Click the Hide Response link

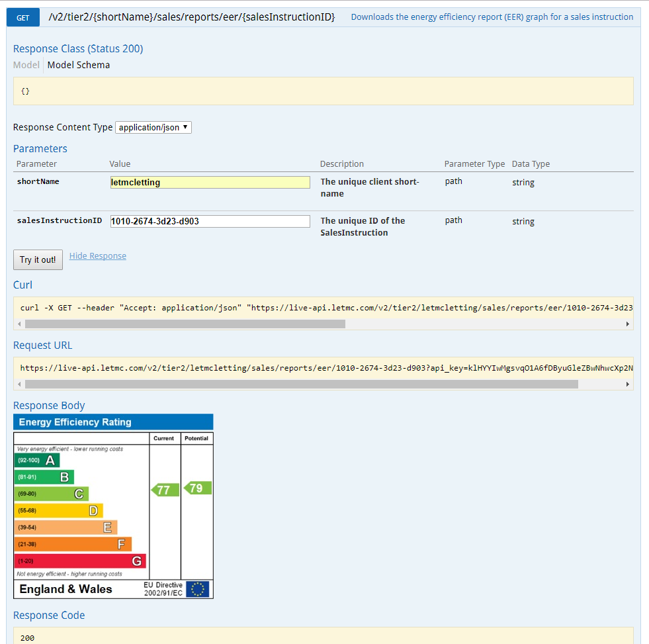coord(98,256)
